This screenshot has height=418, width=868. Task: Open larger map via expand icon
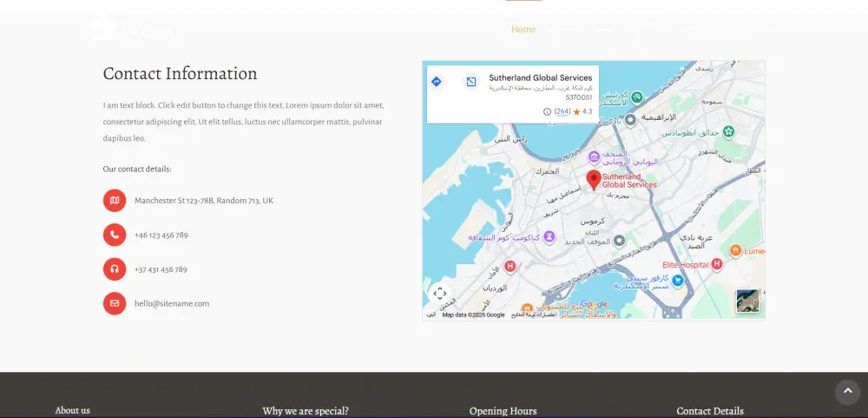coord(471,82)
